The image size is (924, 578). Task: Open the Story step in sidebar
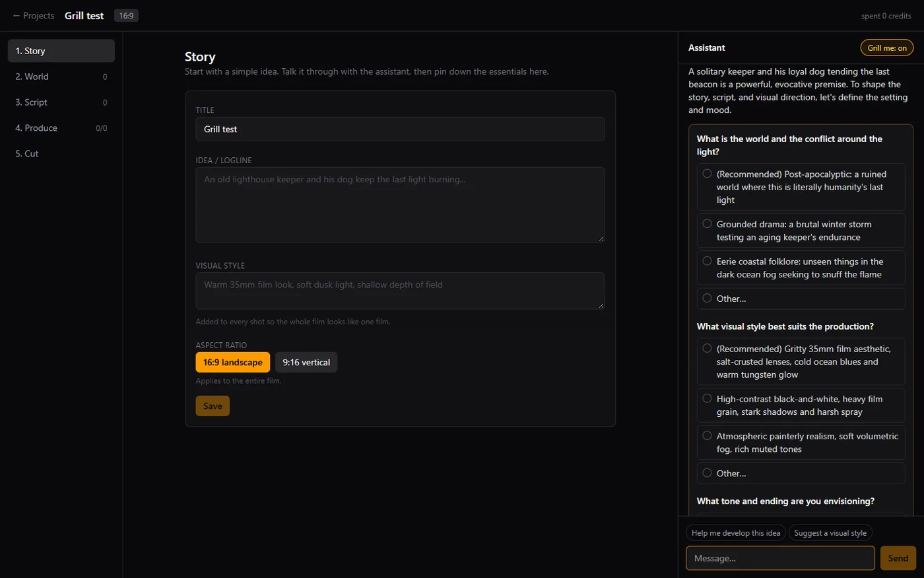click(x=61, y=51)
